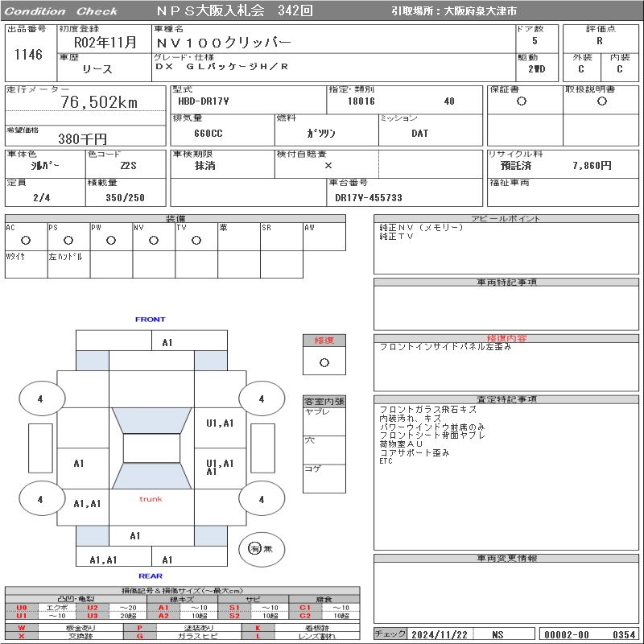
Task: Click the desired price "380千円"
Action: pyautogui.click(x=83, y=138)
